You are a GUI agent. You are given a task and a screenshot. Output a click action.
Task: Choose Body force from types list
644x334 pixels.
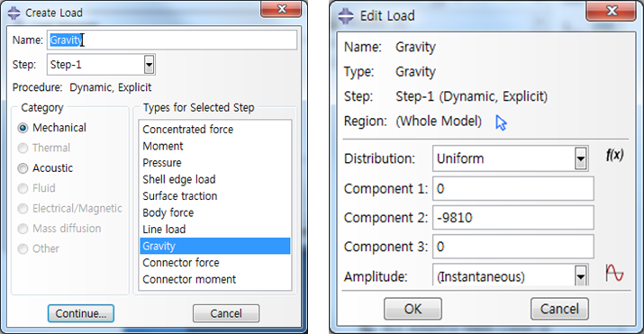coord(214,212)
